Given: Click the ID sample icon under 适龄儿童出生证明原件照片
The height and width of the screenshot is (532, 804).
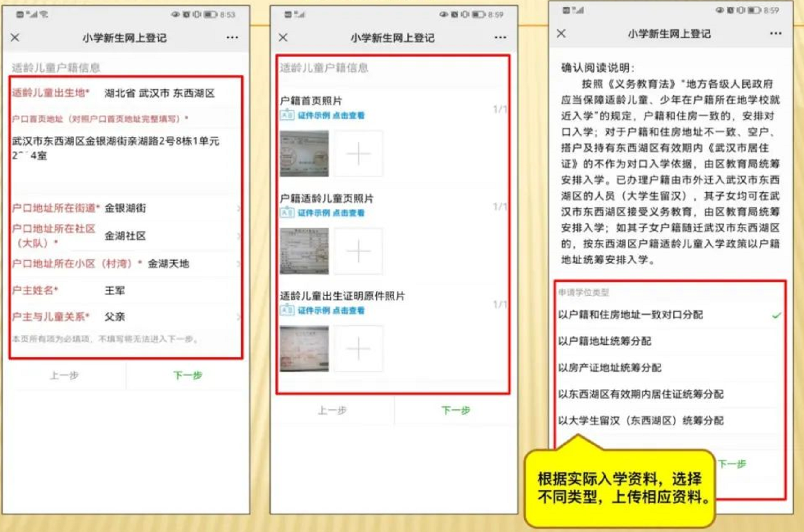Looking at the screenshot, I should tap(287, 310).
